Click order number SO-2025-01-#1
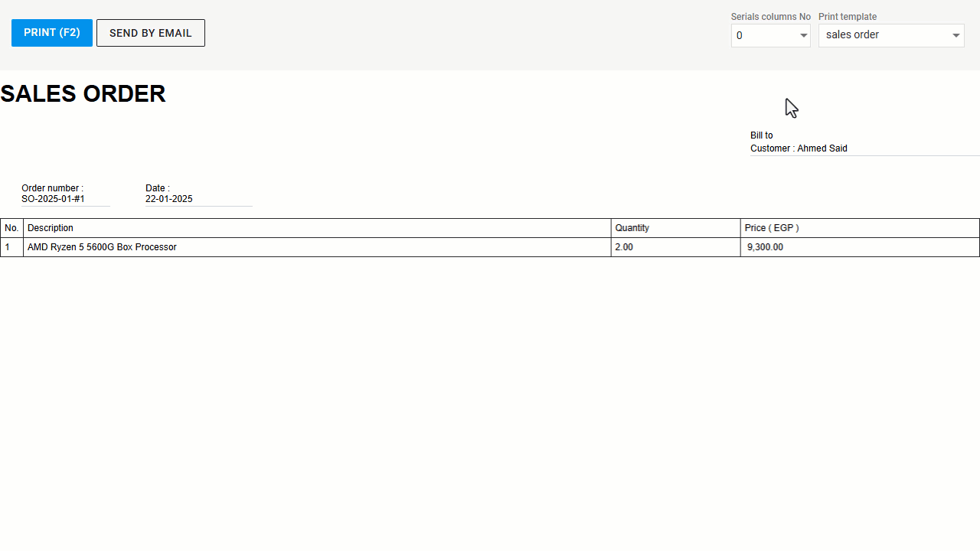Image resolution: width=980 pixels, height=551 pixels. [53, 199]
